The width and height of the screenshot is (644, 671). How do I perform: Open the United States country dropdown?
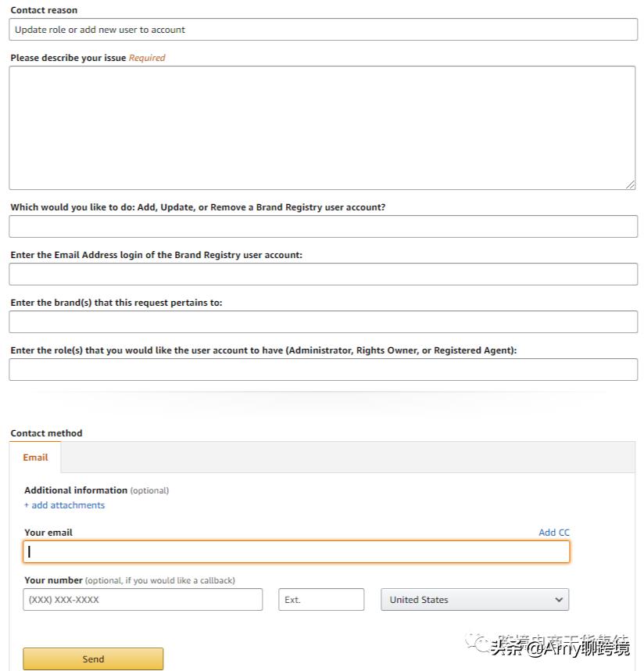tap(474, 599)
